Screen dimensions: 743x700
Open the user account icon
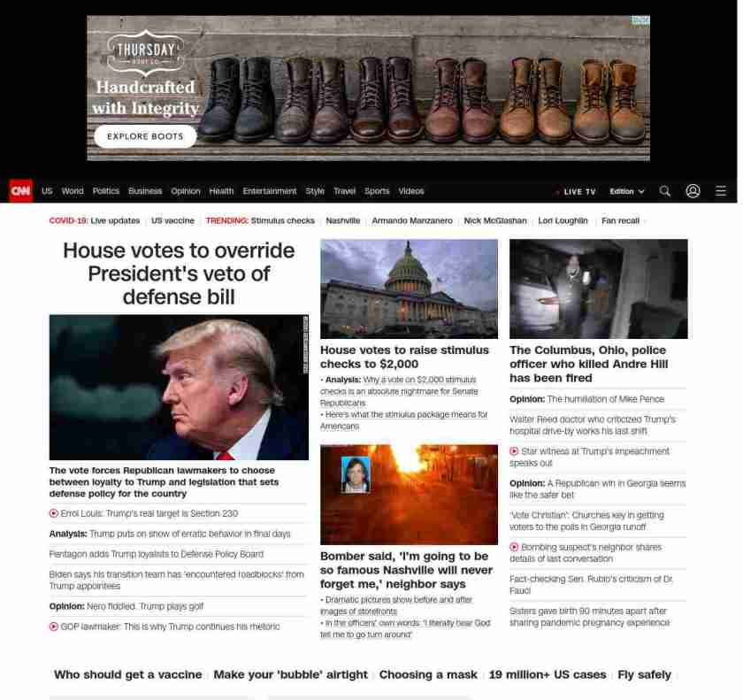pyautogui.click(x=693, y=191)
